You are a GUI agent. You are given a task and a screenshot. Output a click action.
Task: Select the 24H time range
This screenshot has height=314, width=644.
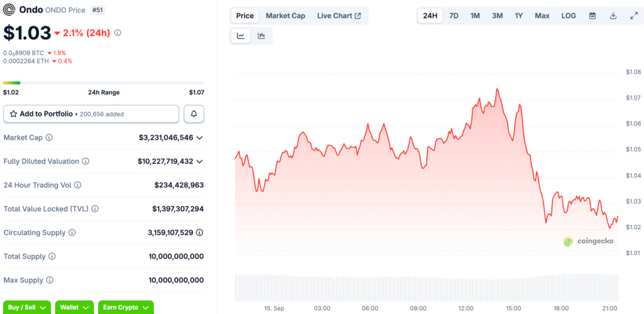tap(430, 16)
